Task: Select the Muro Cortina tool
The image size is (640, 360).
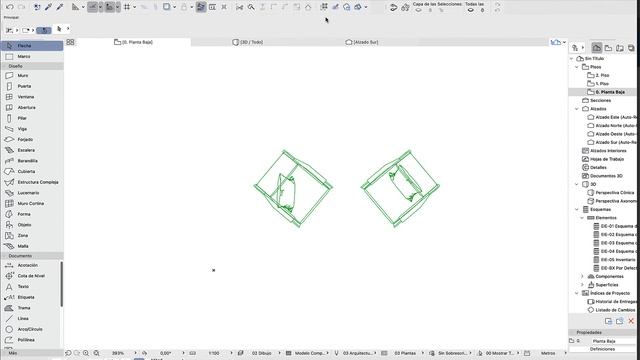Action: click(32, 203)
